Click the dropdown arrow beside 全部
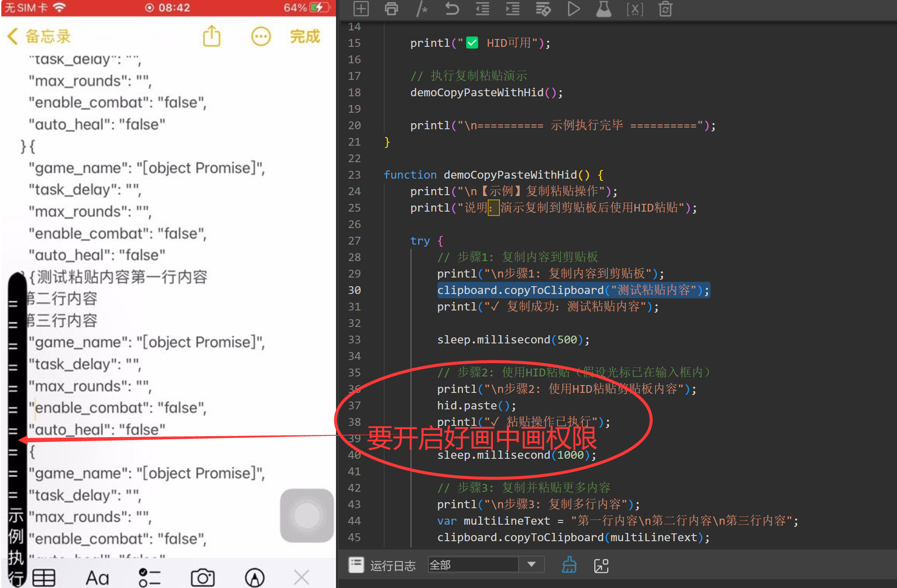897x588 pixels. [x=532, y=565]
